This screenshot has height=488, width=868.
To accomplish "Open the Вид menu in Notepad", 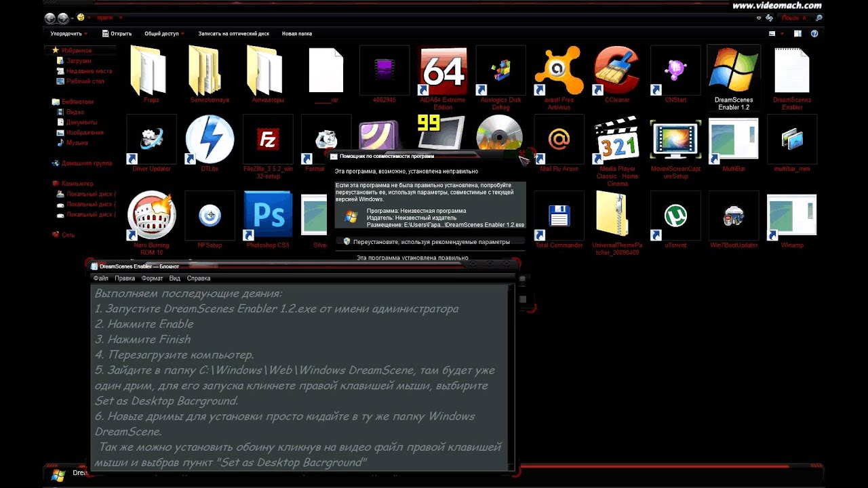I will click(174, 278).
